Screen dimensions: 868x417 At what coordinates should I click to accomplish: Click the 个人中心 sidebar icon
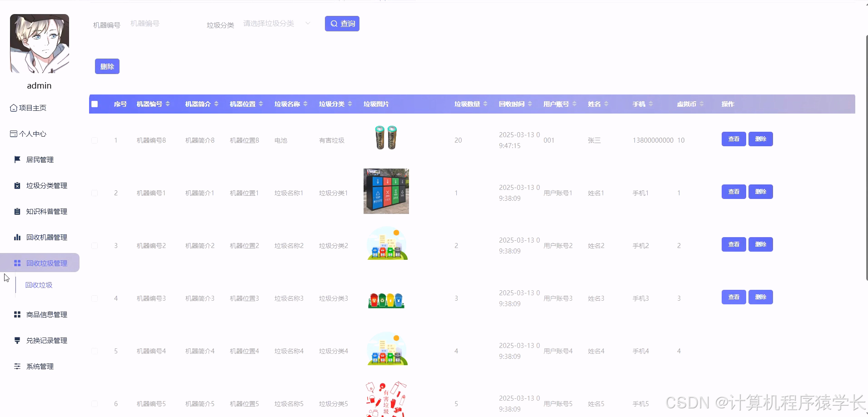point(13,133)
